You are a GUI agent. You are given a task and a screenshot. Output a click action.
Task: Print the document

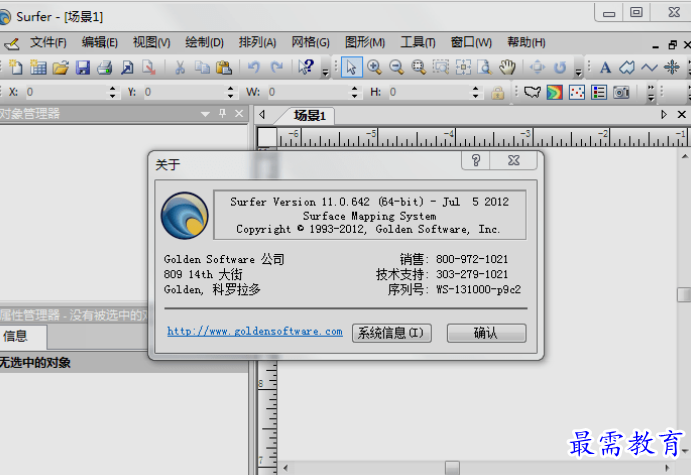click(105, 67)
